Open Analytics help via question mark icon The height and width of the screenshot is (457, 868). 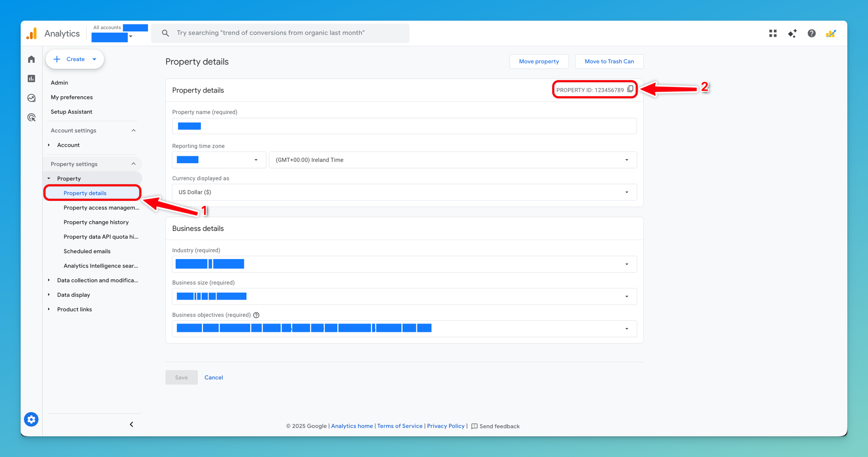pos(811,33)
